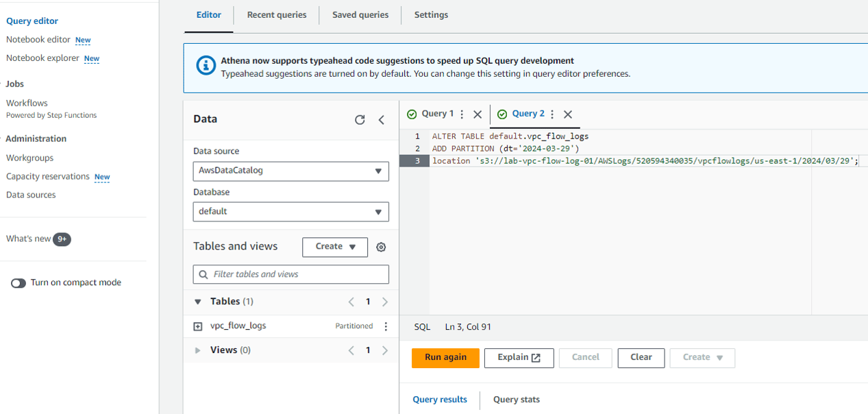868x414 pixels.
Task: Toggle compact mode switch
Action: [x=18, y=283]
